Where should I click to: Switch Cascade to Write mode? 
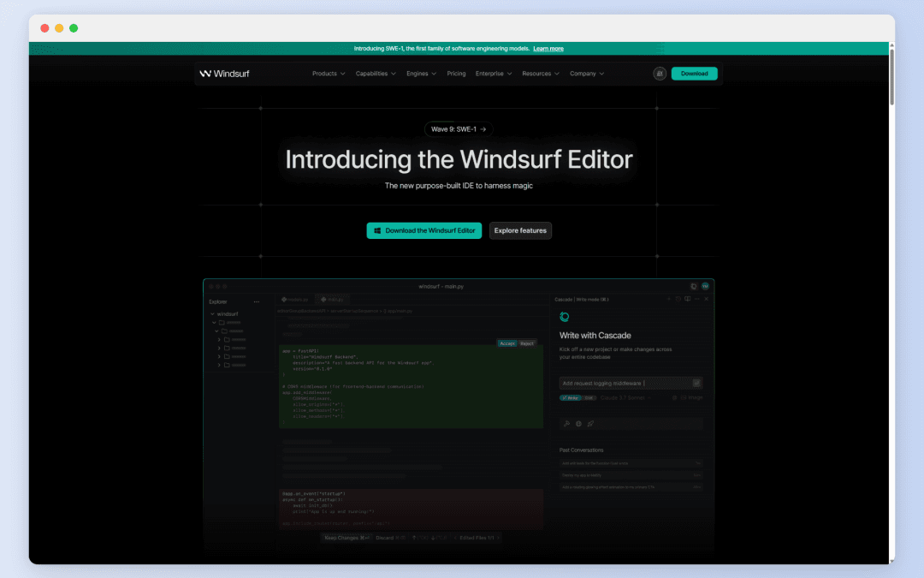[571, 398]
